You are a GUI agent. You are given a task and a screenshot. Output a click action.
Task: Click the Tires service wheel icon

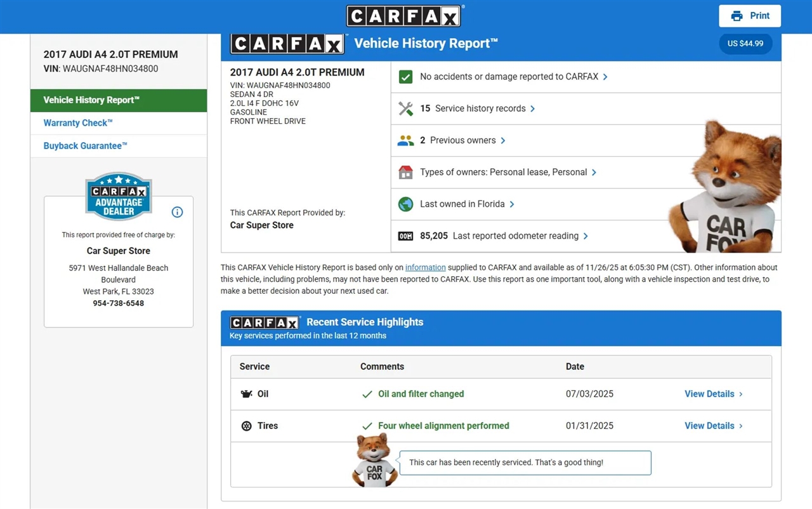[247, 426]
